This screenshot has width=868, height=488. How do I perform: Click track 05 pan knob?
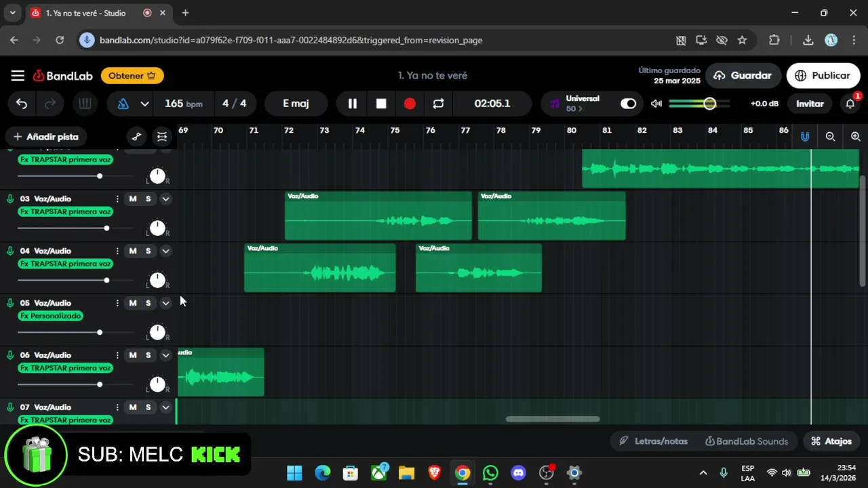[x=157, y=332]
